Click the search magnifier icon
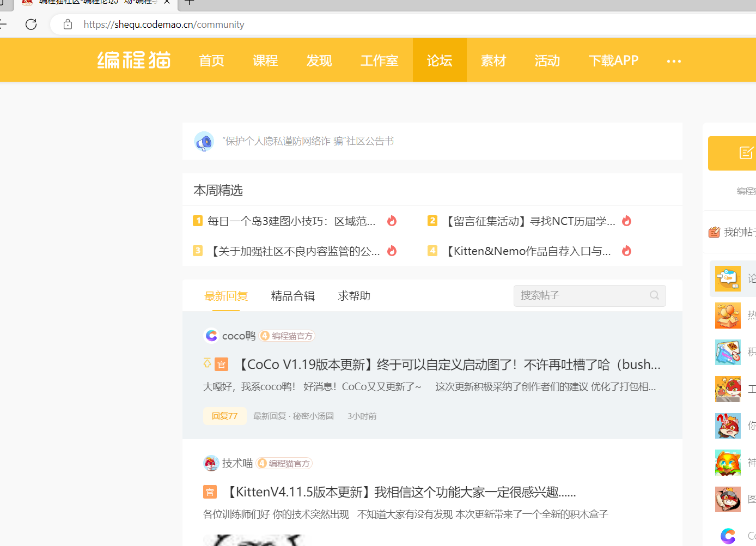This screenshot has width=756, height=546. pos(654,295)
